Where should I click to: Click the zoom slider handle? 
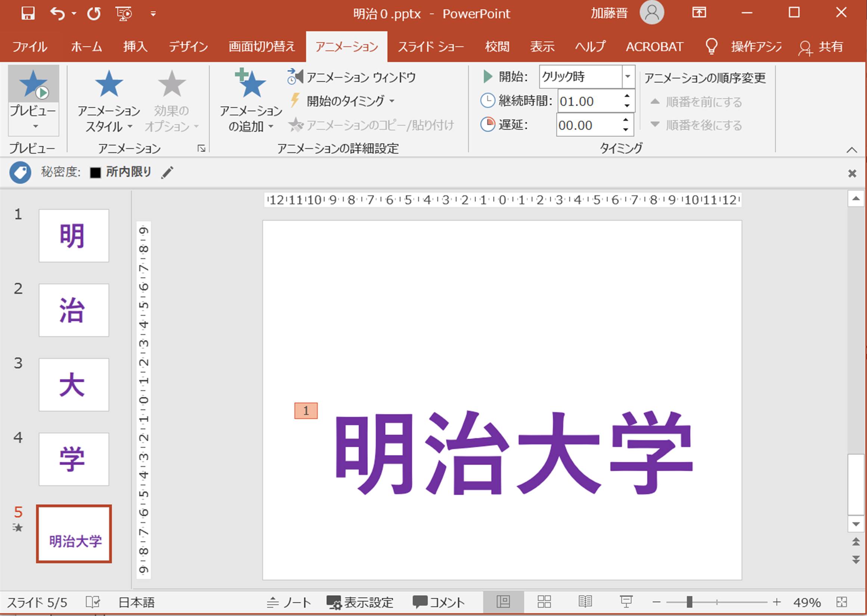pos(689,602)
